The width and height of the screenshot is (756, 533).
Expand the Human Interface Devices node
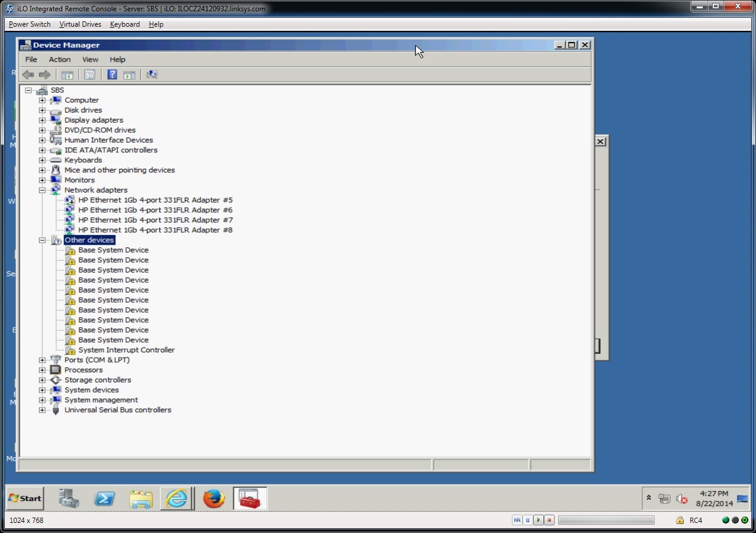42,140
